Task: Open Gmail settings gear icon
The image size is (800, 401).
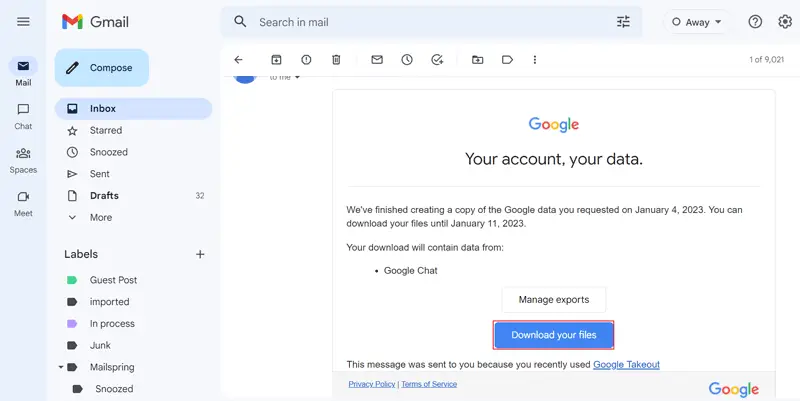Action: (785, 21)
